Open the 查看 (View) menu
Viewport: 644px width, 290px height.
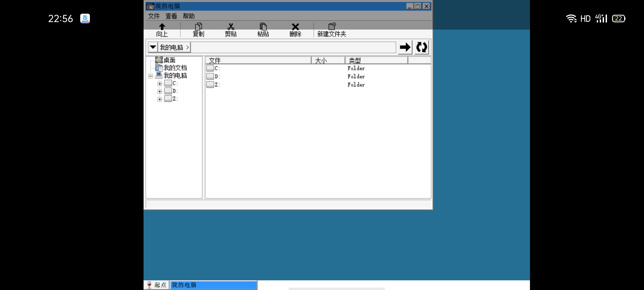(171, 16)
